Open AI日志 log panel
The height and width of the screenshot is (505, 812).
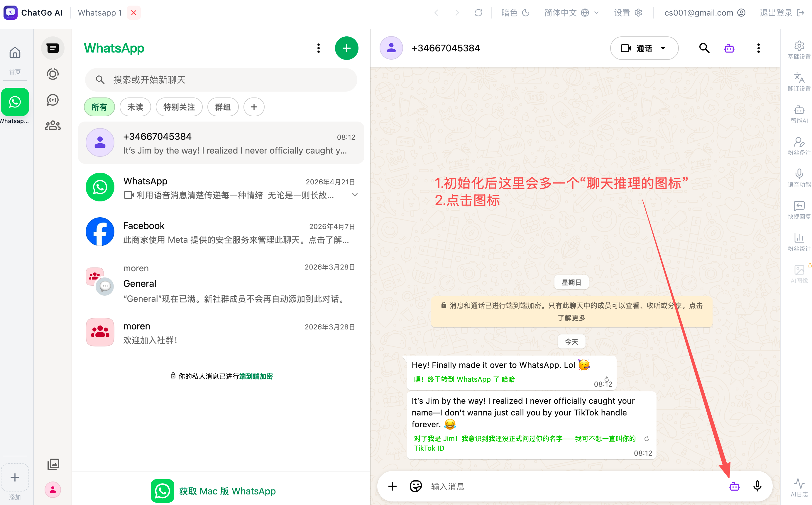(x=799, y=488)
